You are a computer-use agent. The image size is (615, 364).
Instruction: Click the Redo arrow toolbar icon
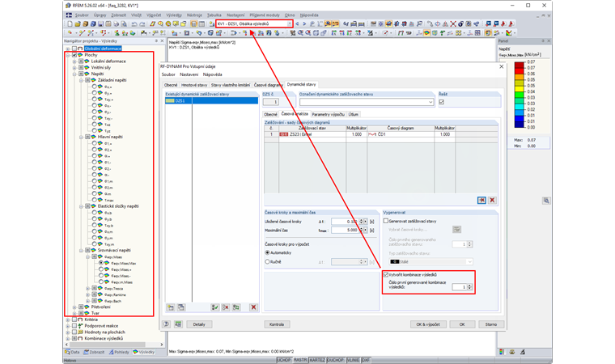point(142,24)
